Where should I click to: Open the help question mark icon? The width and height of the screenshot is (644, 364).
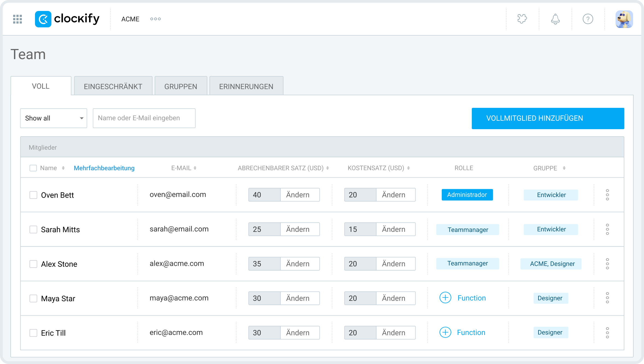point(588,19)
